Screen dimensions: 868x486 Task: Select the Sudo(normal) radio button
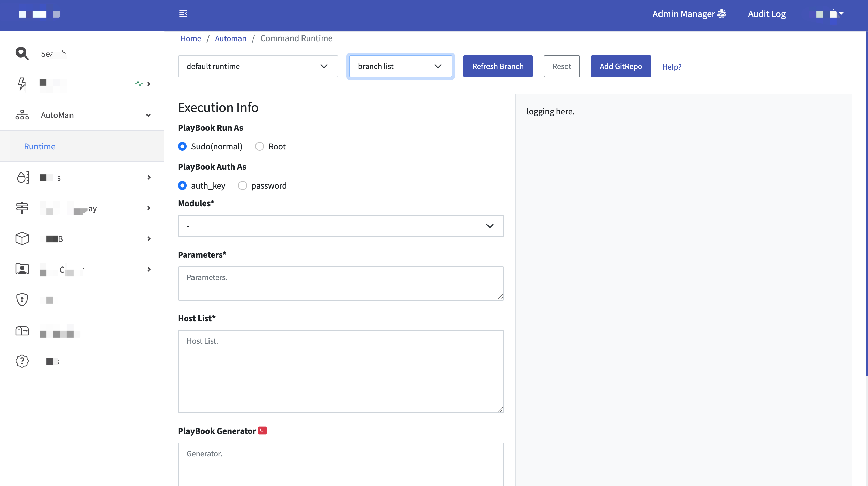[182, 146]
